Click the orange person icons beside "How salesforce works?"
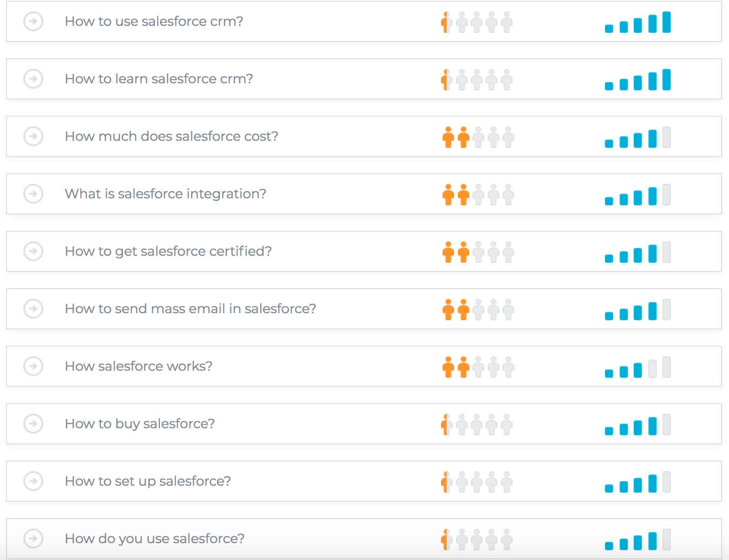 coord(454,366)
